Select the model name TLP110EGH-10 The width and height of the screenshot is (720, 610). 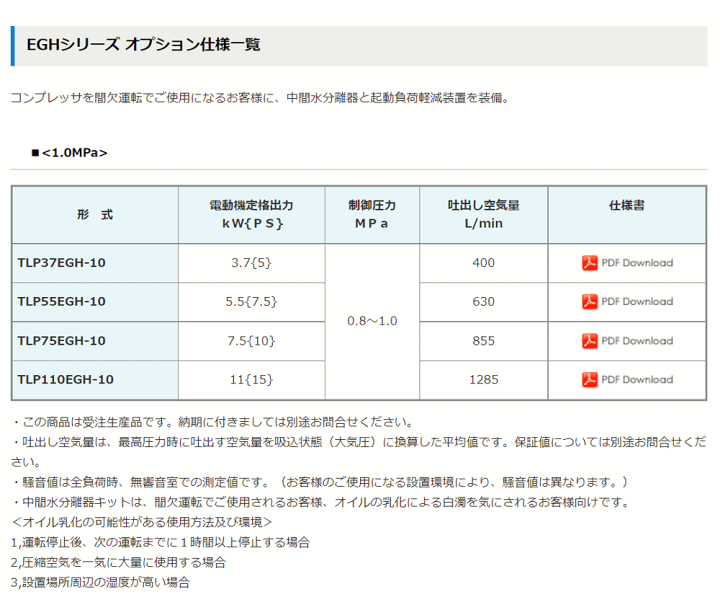click(x=66, y=379)
